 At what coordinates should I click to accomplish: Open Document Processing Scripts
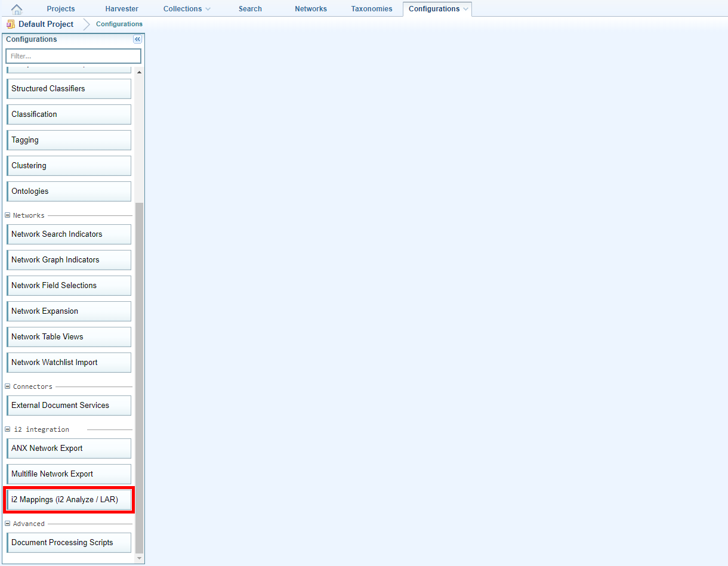pyautogui.click(x=69, y=543)
